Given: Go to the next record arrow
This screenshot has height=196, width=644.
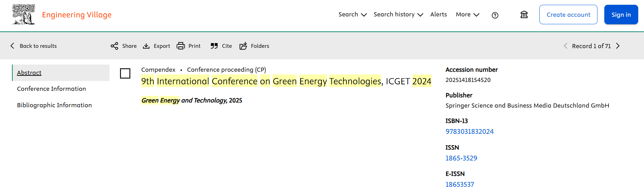Looking at the screenshot, I should (x=618, y=46).
